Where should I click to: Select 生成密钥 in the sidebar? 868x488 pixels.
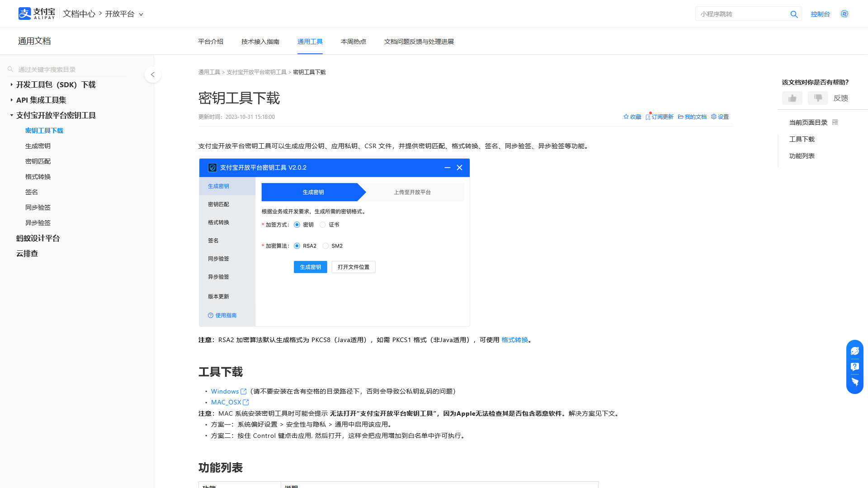click(38, 146)
